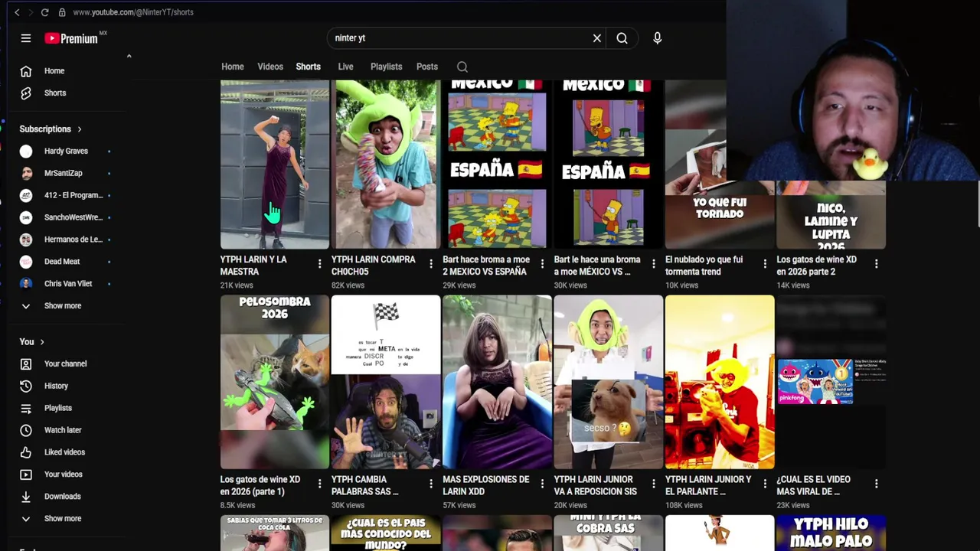980x551 pixels.
Task: Search within the channel icon
Action: pos(462,67)
